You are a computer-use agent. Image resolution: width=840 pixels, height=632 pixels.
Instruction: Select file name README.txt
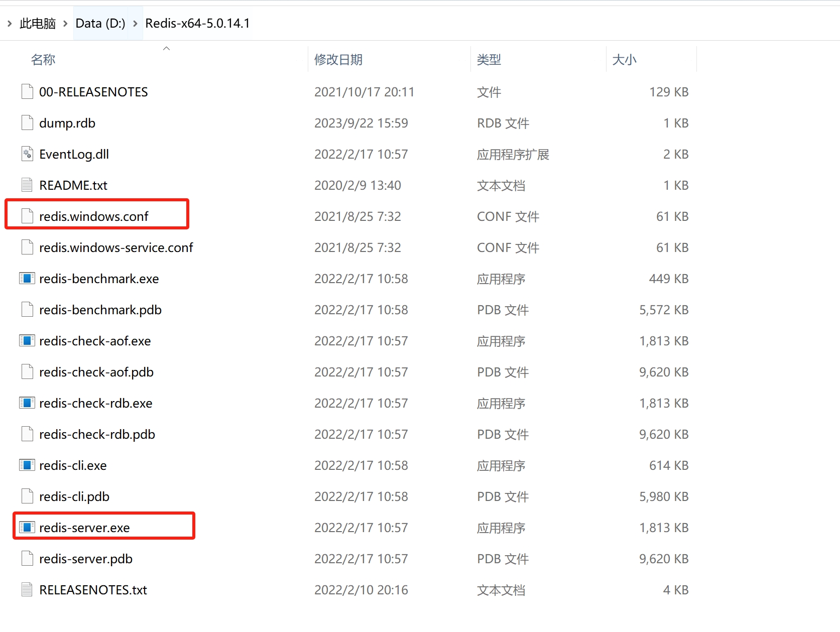[x=73, y=185]
